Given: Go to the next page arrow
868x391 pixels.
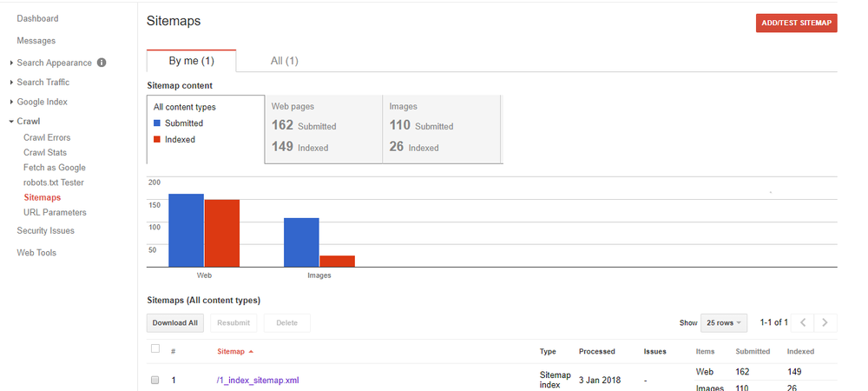Looking at the screenshot, I should coord(825,323).
